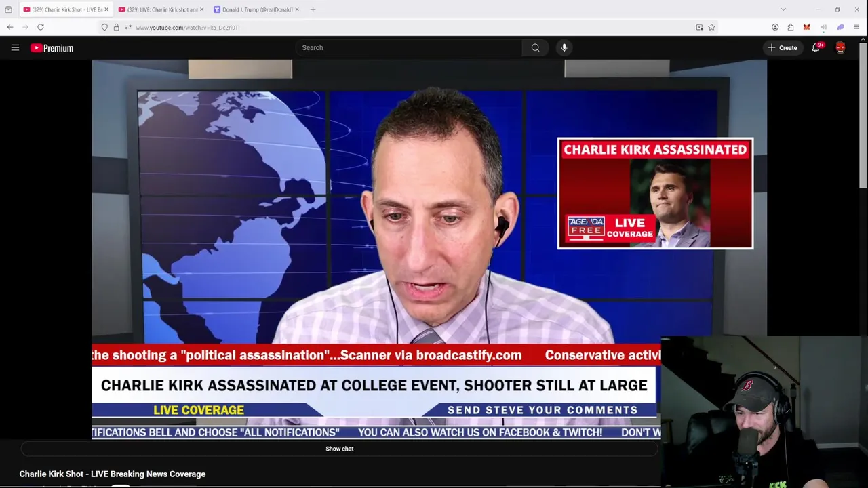Go to YouTube Premium home logo
868x488 pixels.
(52, 48)
